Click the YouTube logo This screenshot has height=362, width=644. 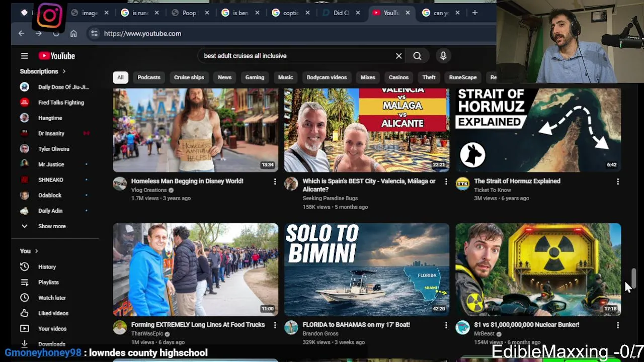(x=56, y=56)
